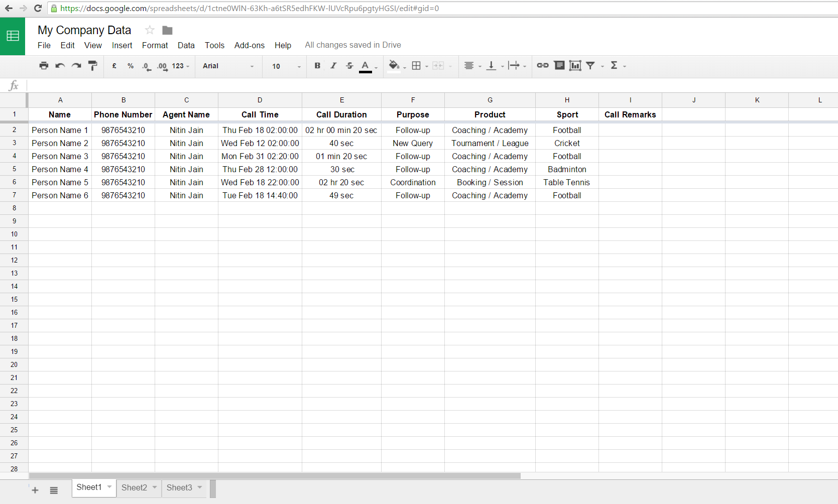838x504 pixels.
Task: Toggle italic formatting
Action: [333, 66]
